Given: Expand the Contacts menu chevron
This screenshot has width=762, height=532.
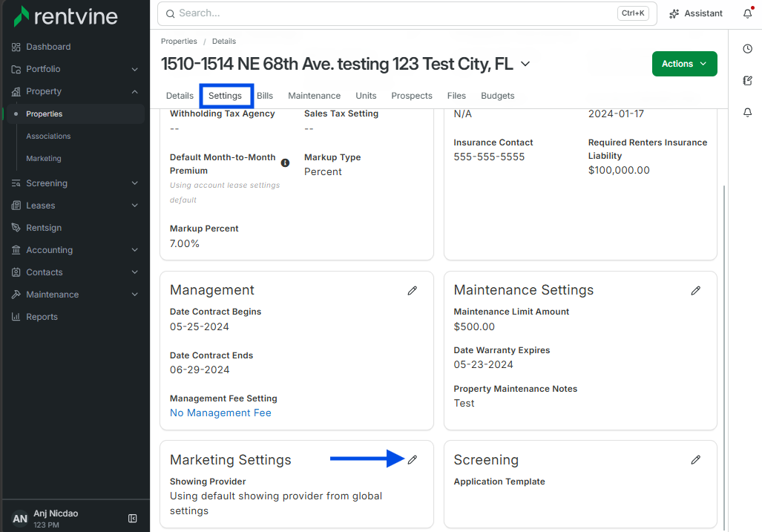Looking at the screenshot, I should tap(134, 272).
